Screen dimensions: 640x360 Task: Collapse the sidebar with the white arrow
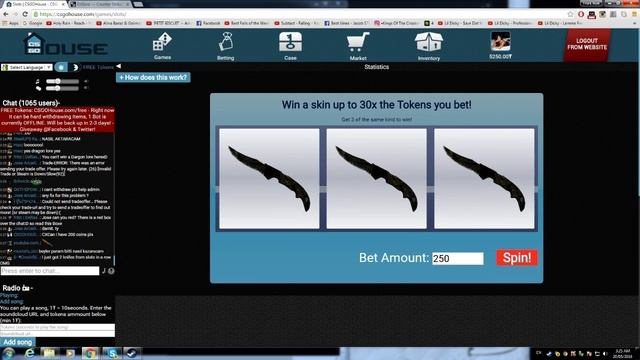[x=118, y=66]
